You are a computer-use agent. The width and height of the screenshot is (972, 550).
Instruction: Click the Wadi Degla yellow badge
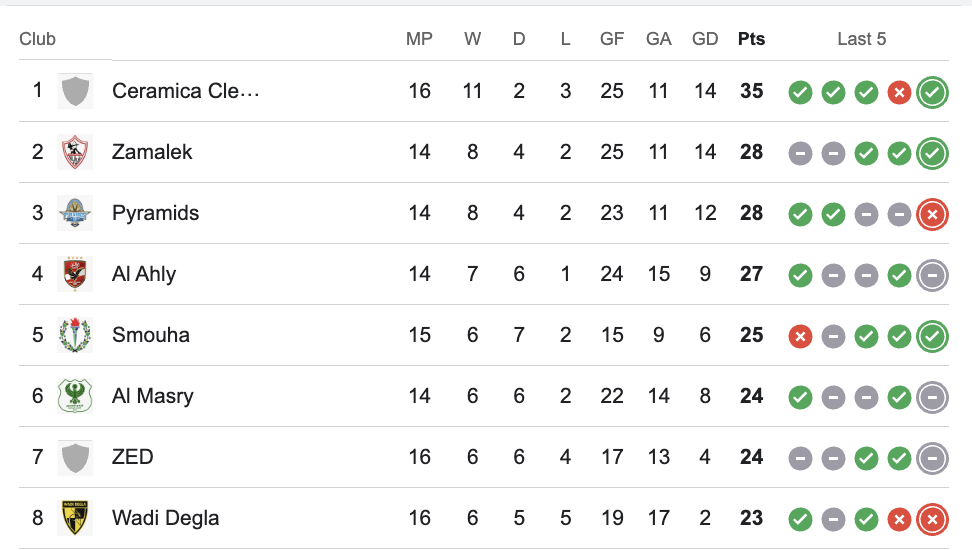pos(75,518)
